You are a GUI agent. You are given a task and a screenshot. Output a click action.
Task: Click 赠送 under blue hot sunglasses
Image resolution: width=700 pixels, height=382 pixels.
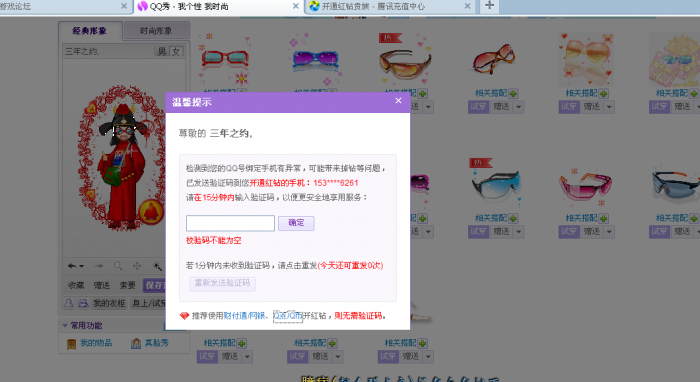[501, 232]
